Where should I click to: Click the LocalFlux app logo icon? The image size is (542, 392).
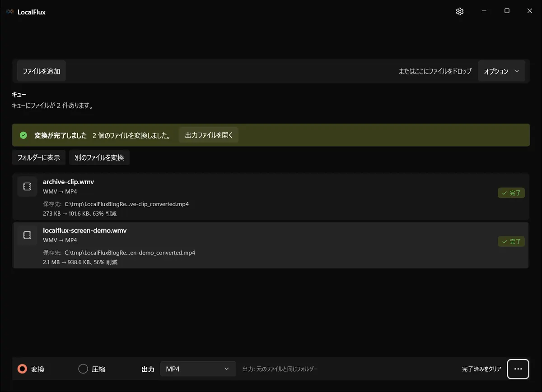point(10,12)
